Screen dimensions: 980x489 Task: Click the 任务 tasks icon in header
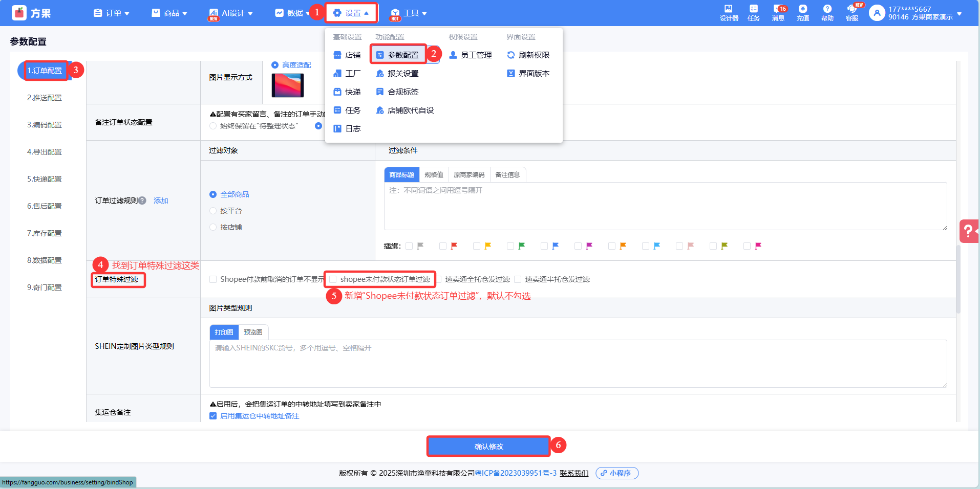click(753, 13)
